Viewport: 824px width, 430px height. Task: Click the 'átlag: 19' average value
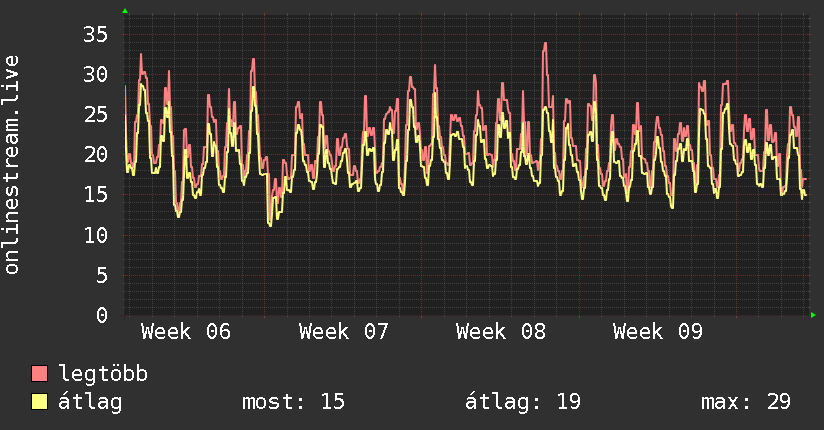pyautogui.click(x=523, y=402)
